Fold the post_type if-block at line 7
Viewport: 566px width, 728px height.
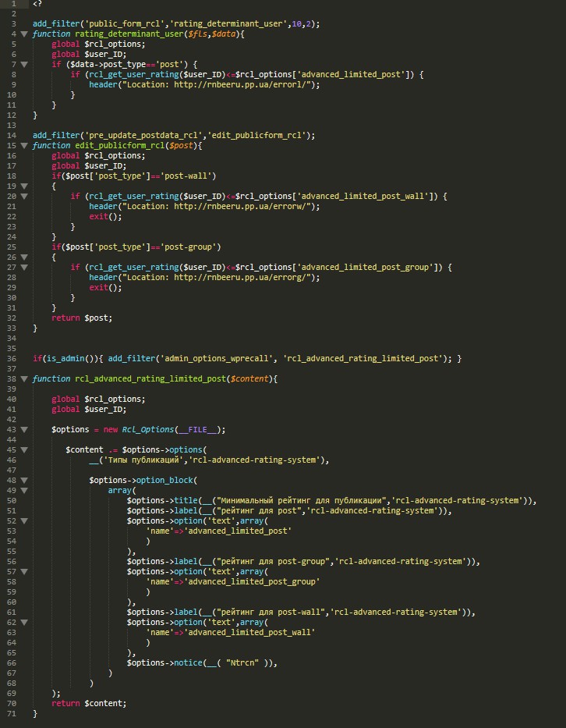point(24,65)
